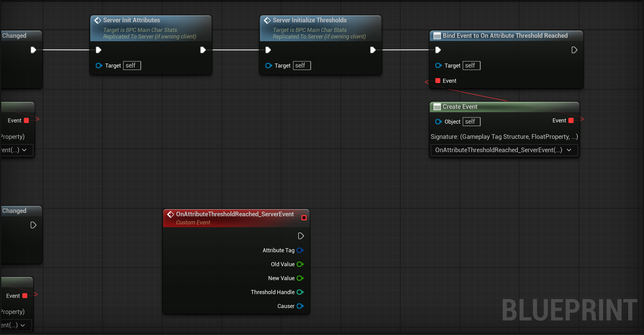Click the New Value float pin

(300, 278)
